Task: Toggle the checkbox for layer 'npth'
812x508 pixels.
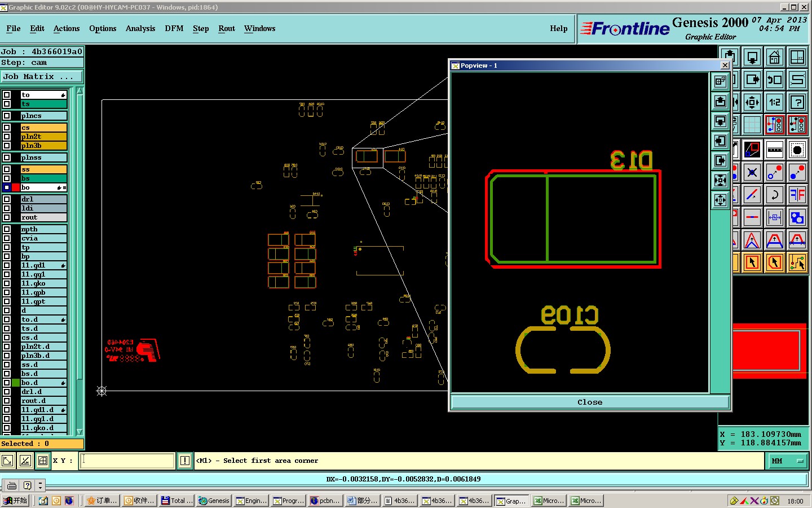Action: coord(7,229)
